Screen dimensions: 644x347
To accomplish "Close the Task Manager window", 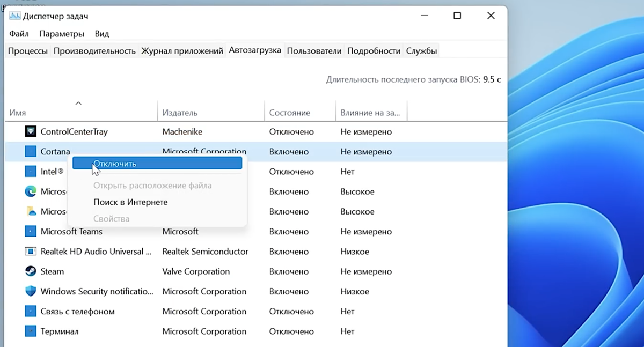I will pyautogui.click(x=491, y=16).
